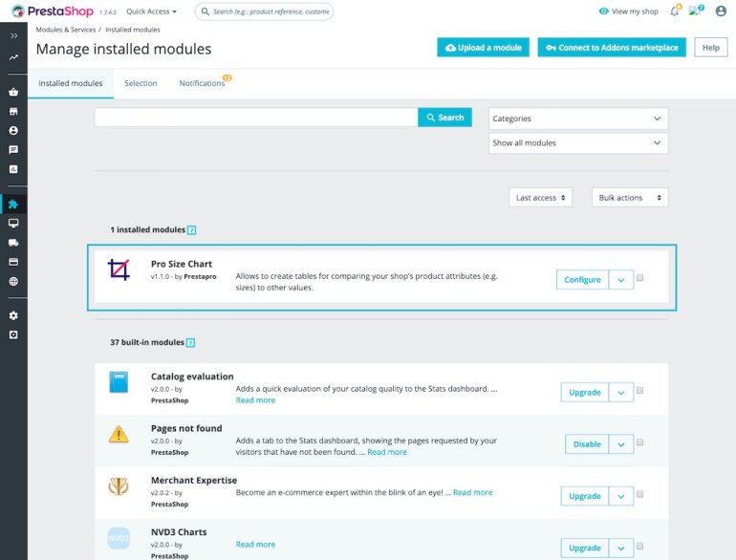Read more about Pages not found
Image resolution: width=736 pixels, height=560 pixels.
[x=387, y=452]
